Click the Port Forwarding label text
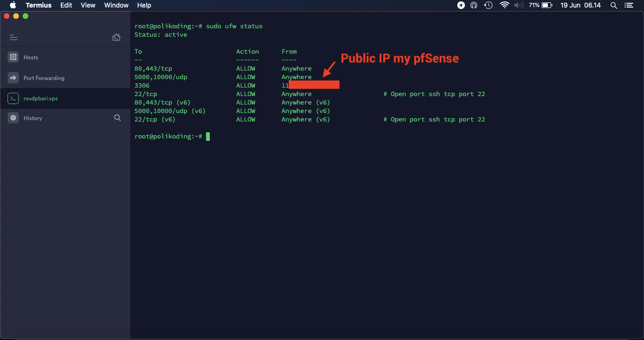644x340 pixels. coord(44,78)
